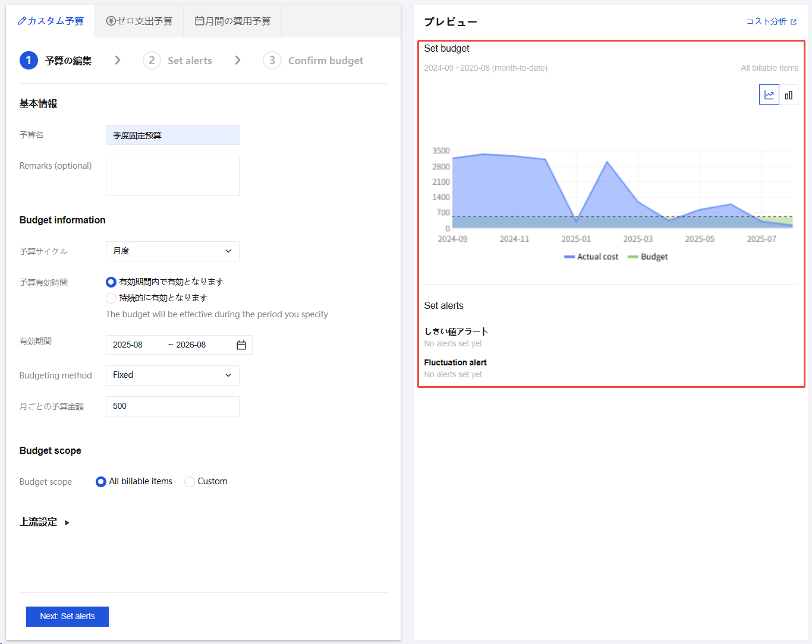Screen dimensions: 812x644
Task: Open 予算サイクル dropdown showing 月度
Action: click(x=172, y=251)
